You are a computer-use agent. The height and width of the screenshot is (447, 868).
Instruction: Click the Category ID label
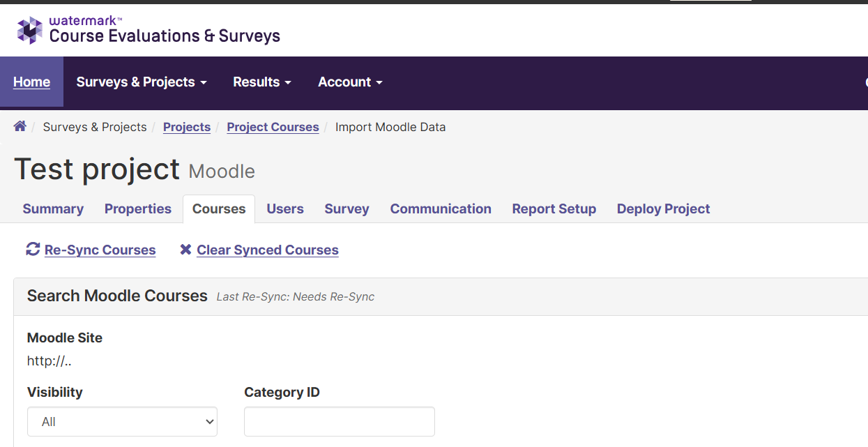point(282,392)
